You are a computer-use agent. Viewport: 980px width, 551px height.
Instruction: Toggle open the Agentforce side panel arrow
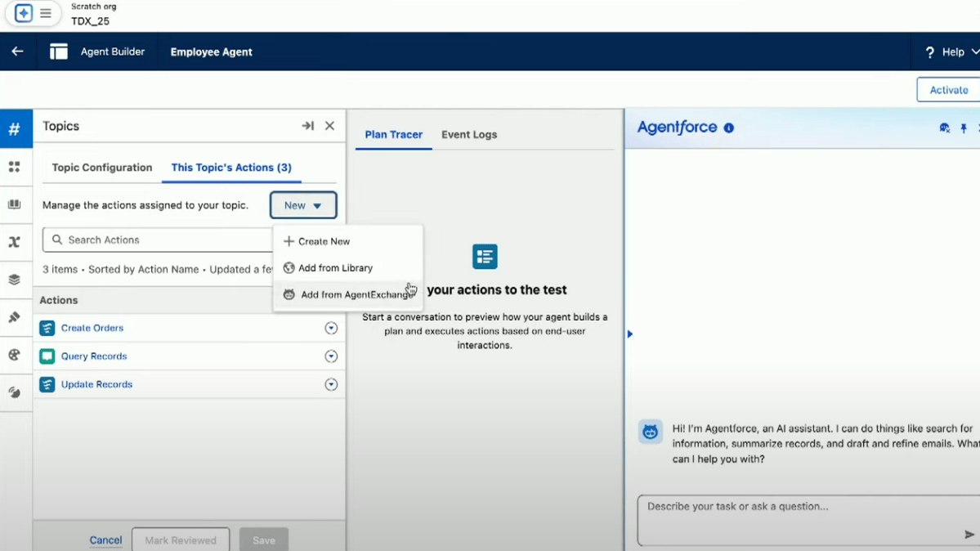click(x=629, y=333)
